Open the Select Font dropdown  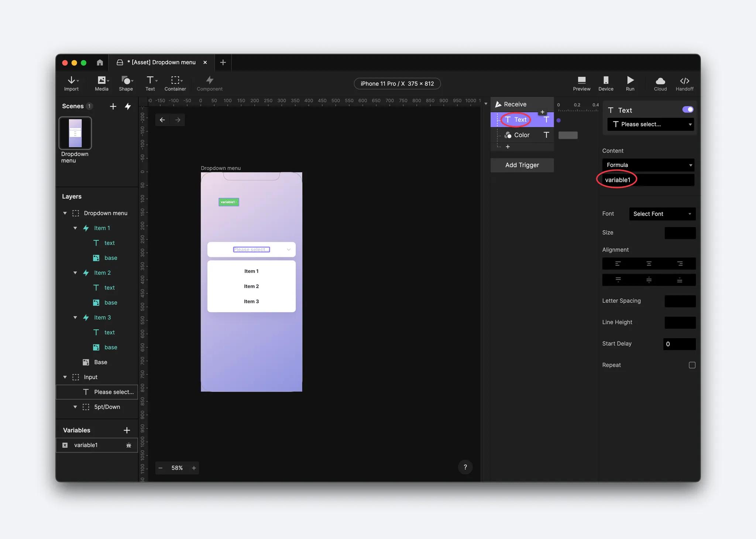[x=662, y=214]
